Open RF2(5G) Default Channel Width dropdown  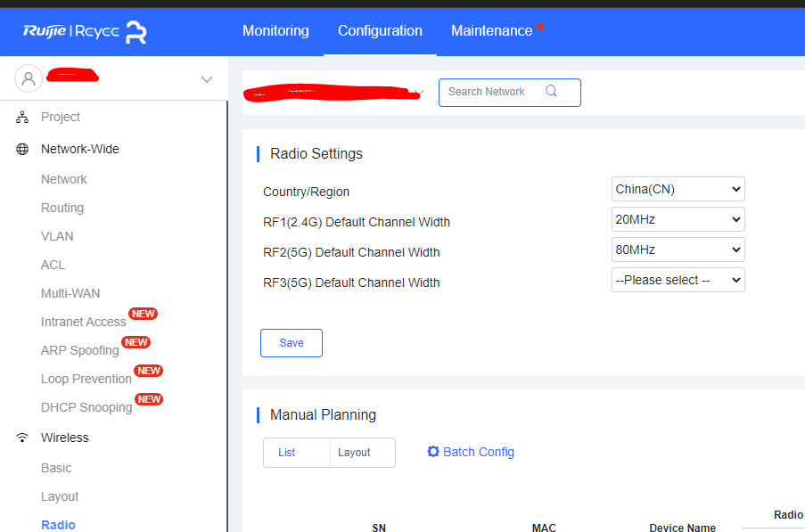pyautogui.click(x=678, y=250)
